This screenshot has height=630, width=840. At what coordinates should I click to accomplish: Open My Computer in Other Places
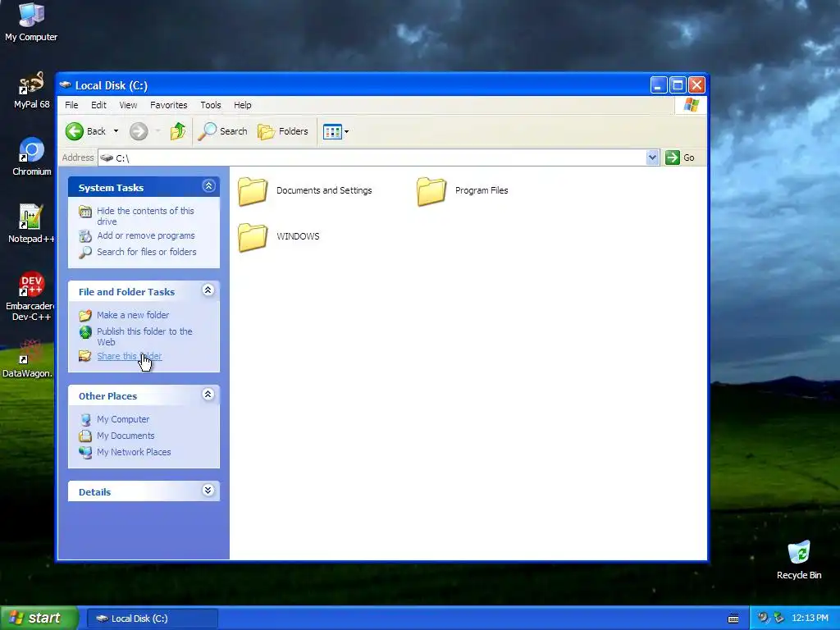pos(123,419)
